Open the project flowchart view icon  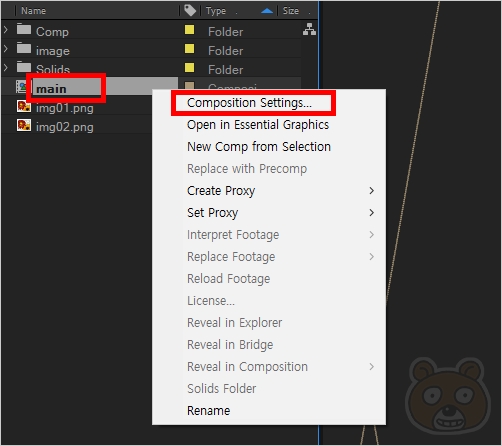tap(309, 29)
